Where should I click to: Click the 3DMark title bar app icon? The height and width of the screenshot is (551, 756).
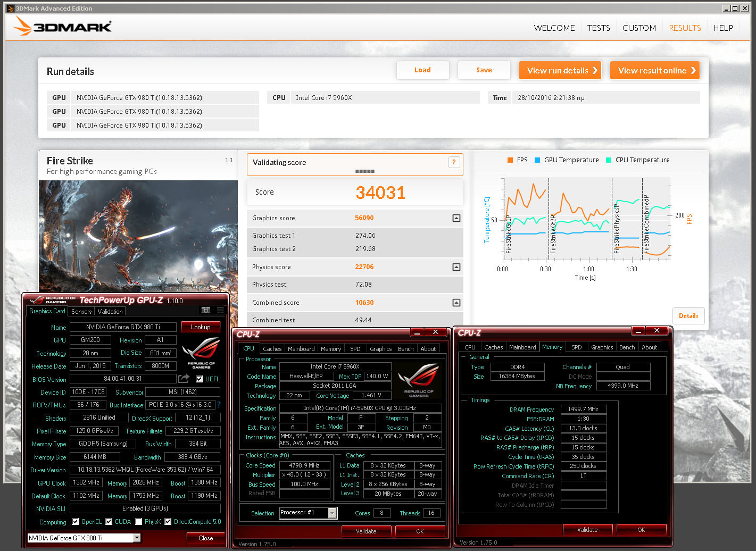coord(10,8)
